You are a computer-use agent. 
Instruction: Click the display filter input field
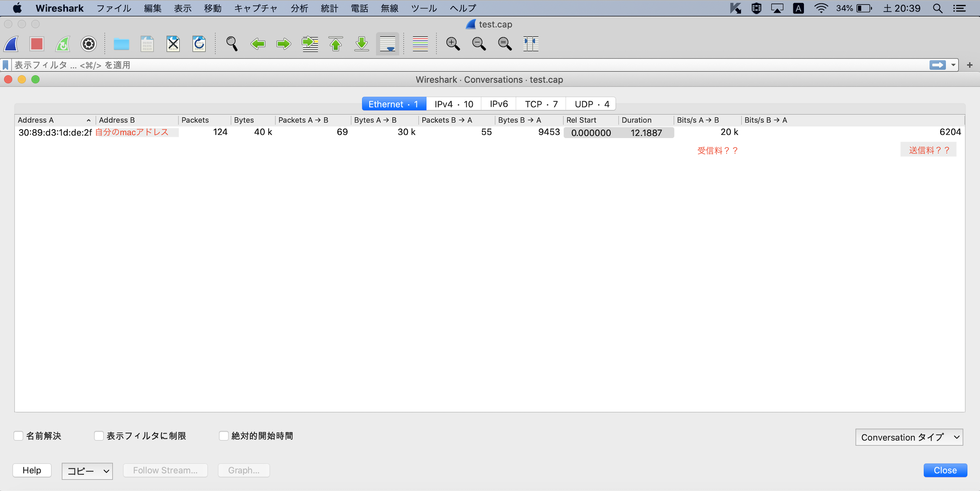(x=456, y=65)
